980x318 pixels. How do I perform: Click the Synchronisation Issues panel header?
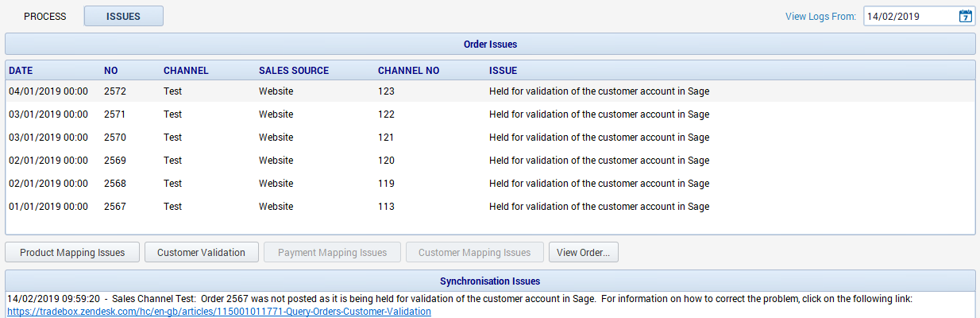click(490, 281)
